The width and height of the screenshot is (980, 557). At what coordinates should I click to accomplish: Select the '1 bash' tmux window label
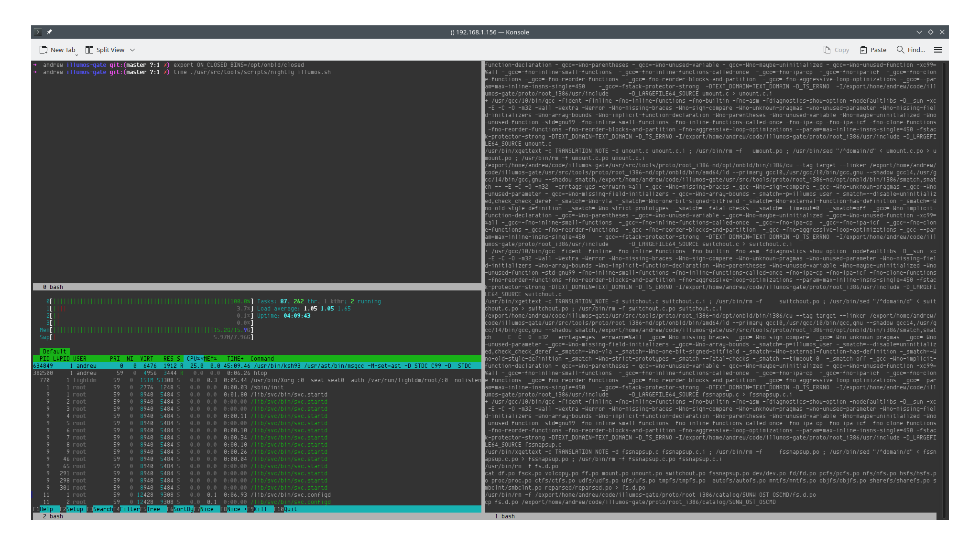click(x=505, y=516)
